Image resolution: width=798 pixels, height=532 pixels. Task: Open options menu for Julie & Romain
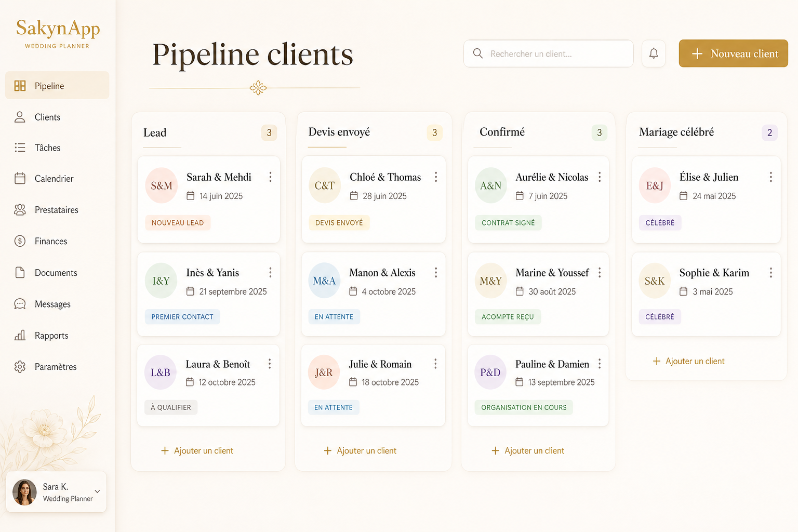tap(435, 364)
